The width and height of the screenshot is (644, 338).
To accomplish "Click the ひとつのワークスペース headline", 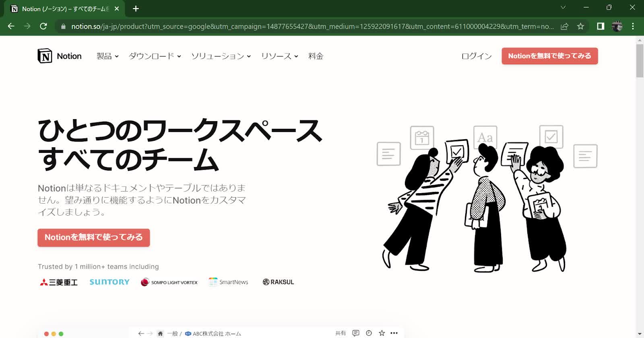I will tap(180, 130).
